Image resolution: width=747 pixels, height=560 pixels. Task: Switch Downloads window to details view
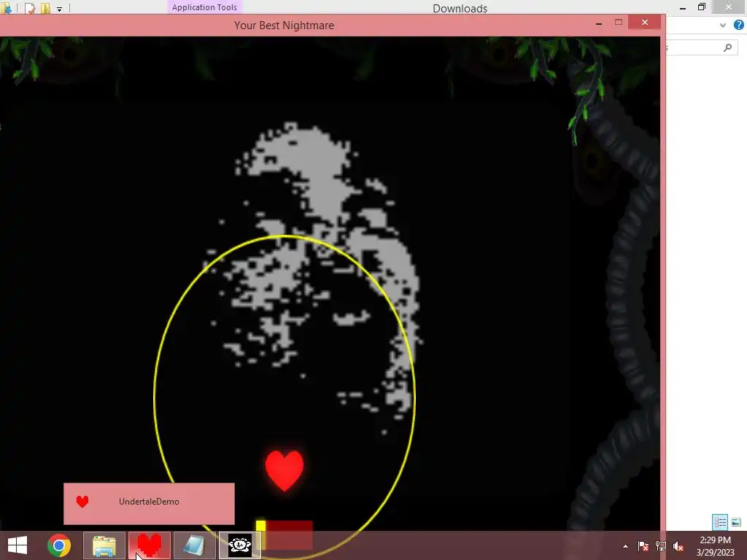point(720,522)
